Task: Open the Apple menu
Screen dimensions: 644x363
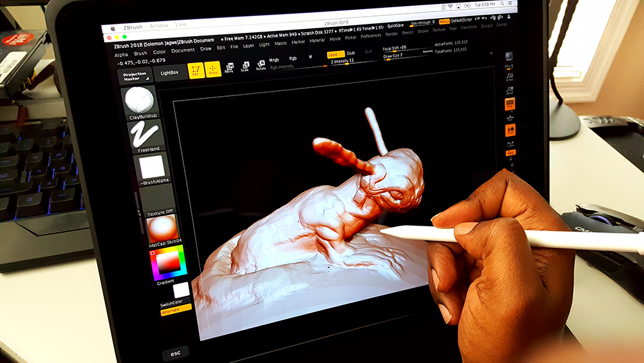Action: [113, 29]
